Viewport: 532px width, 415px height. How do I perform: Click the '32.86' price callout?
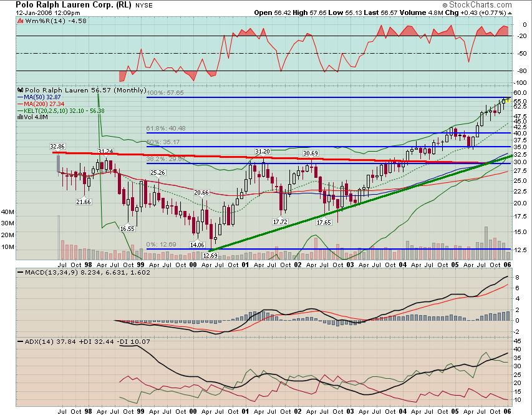pos(57,147)
